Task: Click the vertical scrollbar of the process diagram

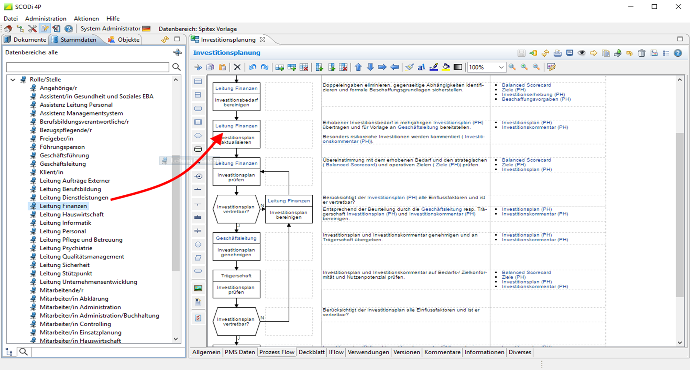Action: tap(680, 211)
